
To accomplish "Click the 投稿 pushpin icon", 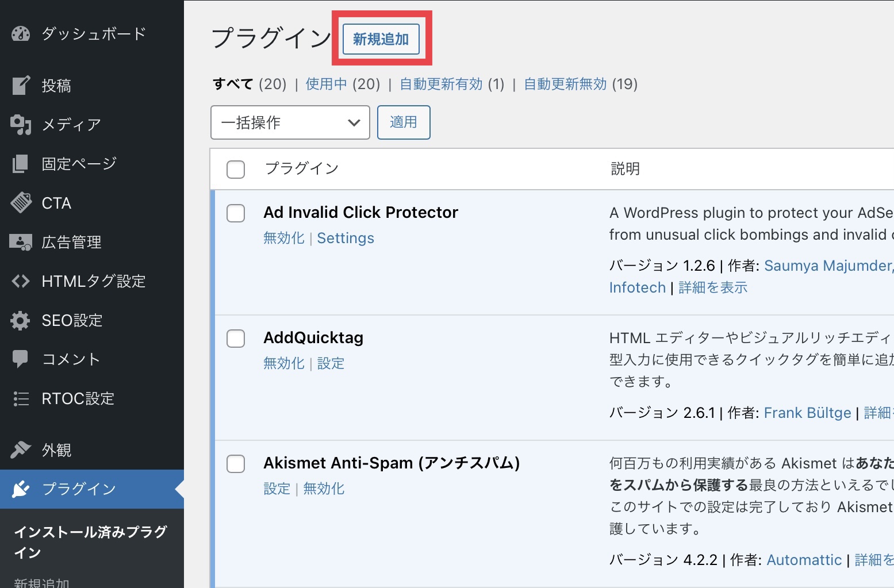I will pyautogui.click(x=21, y=86).
